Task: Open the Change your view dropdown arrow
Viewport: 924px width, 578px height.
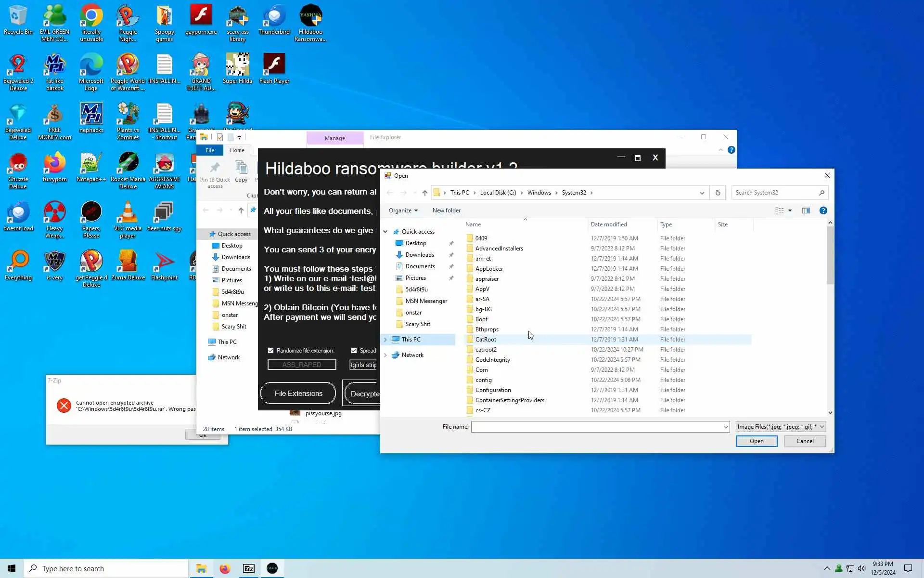Action: click(790, 210)
